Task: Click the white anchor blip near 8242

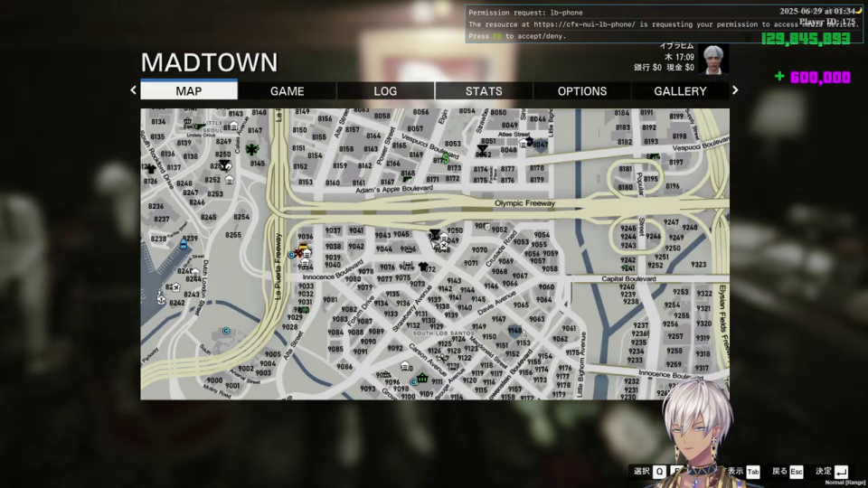Action: tap(161, 299)
